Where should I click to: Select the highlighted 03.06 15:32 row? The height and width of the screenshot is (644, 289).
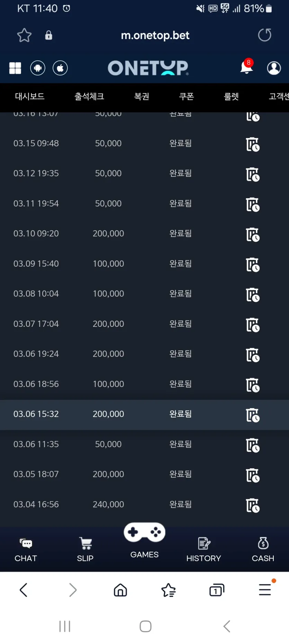(144, 414)
